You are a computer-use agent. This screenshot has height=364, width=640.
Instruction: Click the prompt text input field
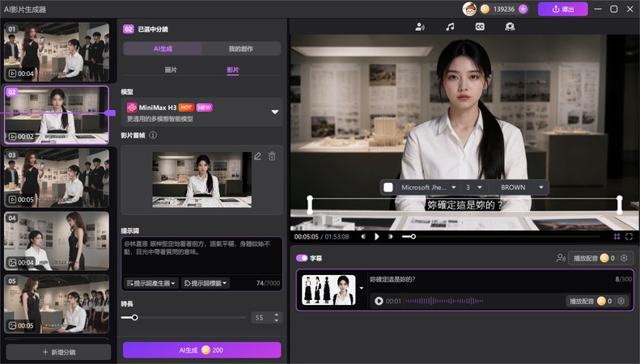[201, 256]
